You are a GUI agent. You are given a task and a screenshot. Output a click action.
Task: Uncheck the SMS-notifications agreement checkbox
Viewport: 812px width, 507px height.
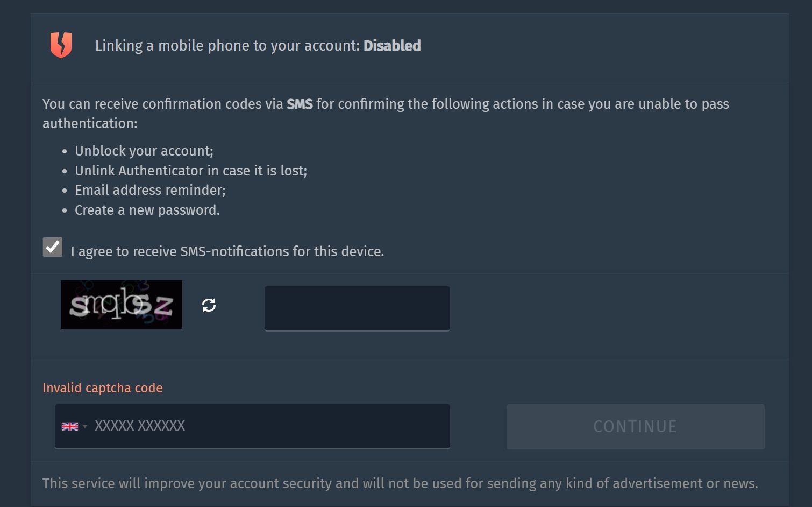(53, 247)
